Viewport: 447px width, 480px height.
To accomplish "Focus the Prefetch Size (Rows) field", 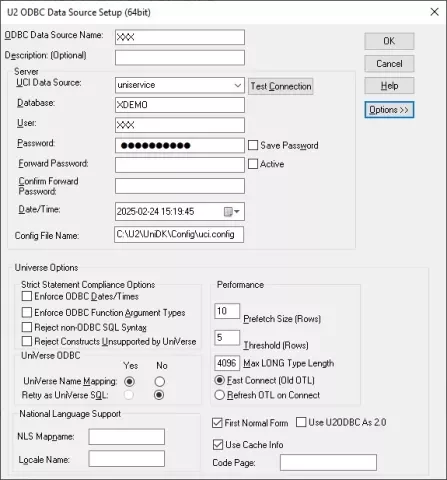I will click(x=227, y=311).
